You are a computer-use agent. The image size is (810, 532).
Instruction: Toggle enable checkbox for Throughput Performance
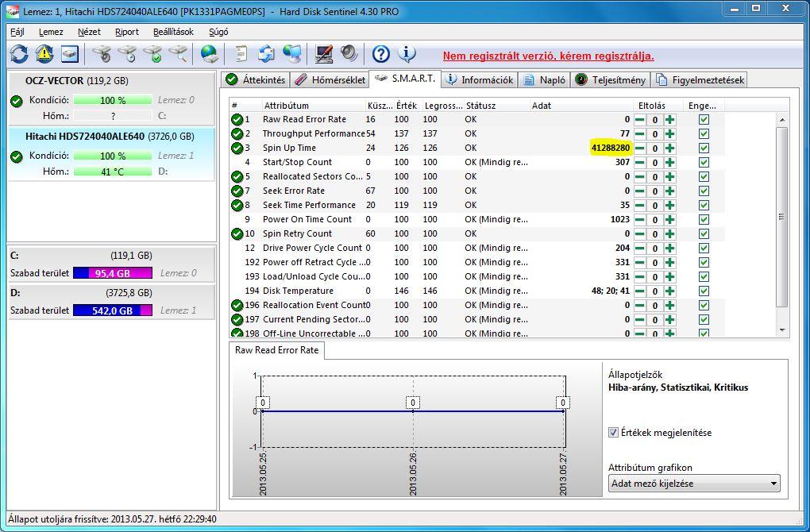(704, 133)
